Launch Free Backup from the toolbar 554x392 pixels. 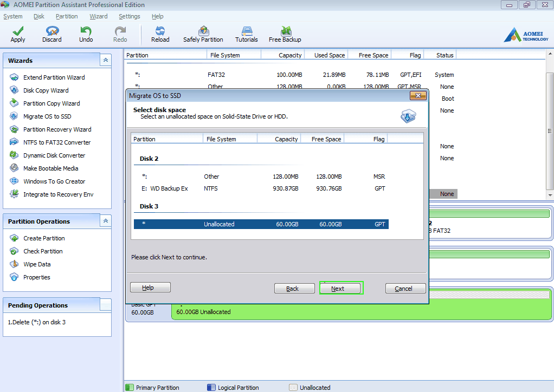[x=285, y=34]
